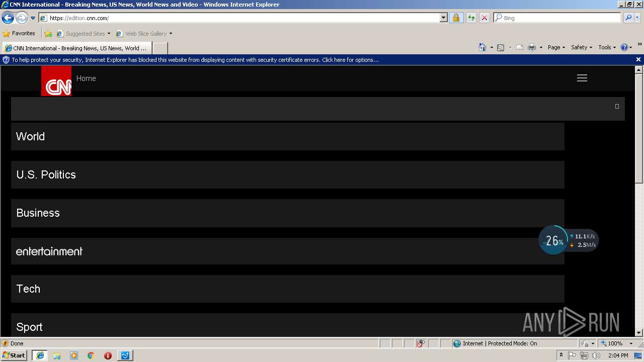Image resolution: width=644 pixels, height=362 pixels.
Task: Expand the Web Slice Gallery dropdown arrow
Action: point(171,34)
